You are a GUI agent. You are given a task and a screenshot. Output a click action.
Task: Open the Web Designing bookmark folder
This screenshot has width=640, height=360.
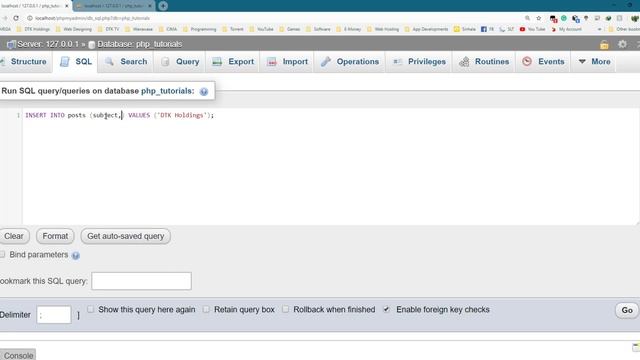74,29
